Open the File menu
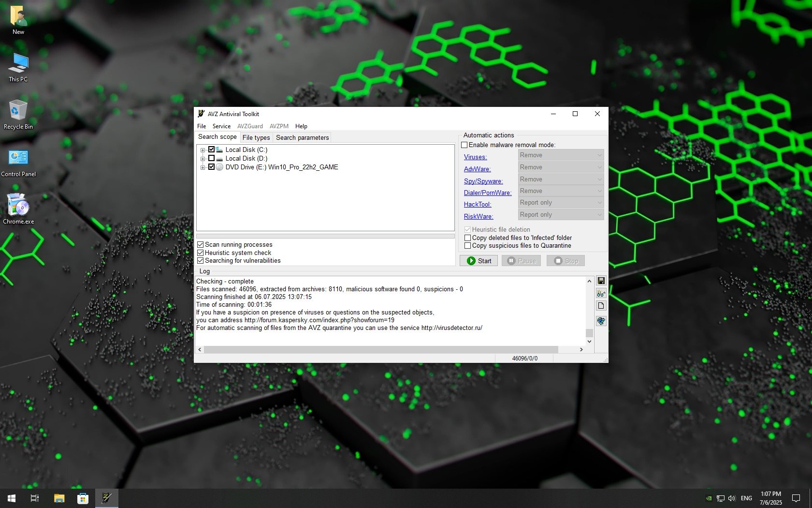 [x=202, y=126]
